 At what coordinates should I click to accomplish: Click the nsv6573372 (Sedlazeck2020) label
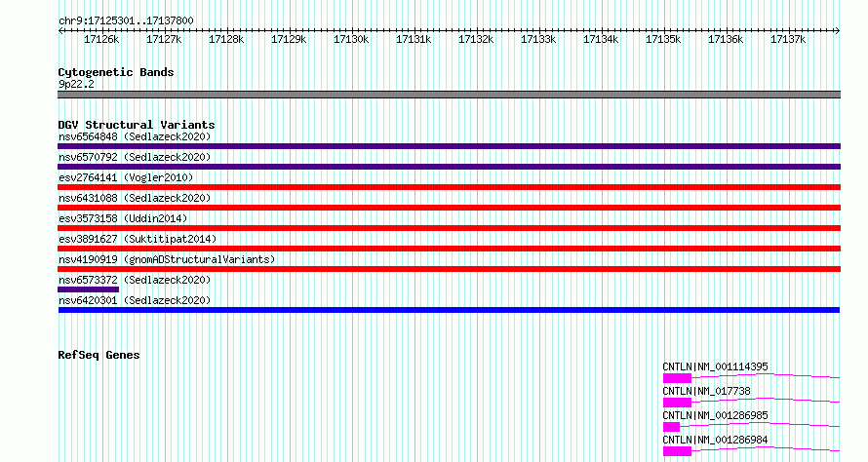tap(135, 280)
